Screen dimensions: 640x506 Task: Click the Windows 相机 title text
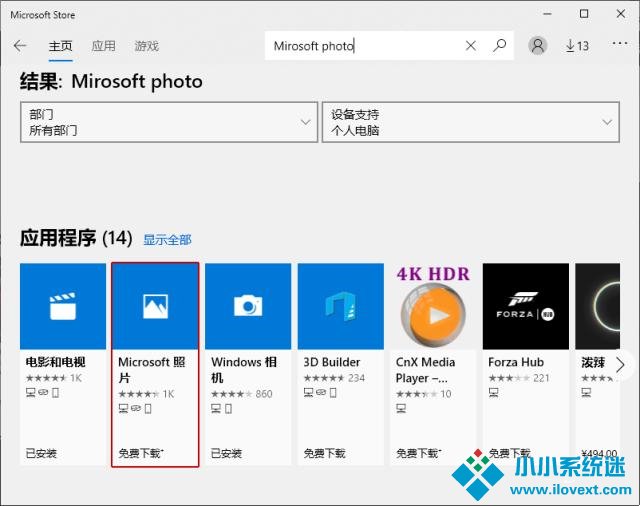(x=244, y=370)
